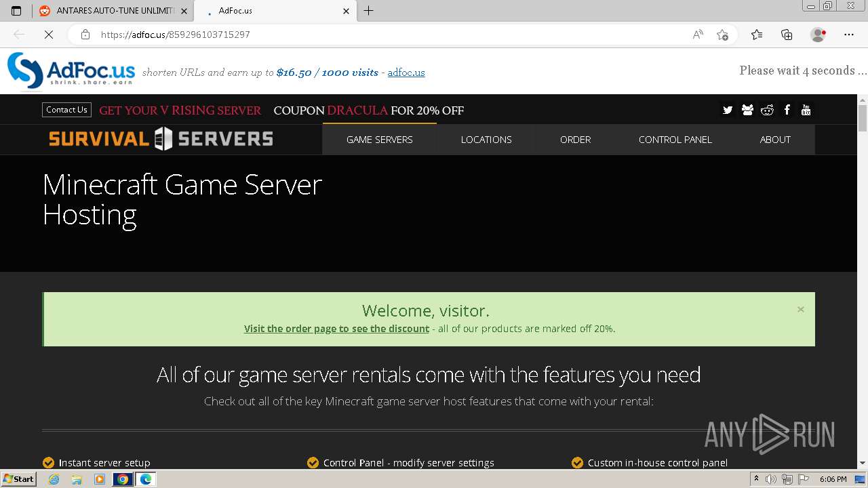Click the scrollbar down arrow
The height and width of the screenshot is (488, 868).
click(x=863, y=463)
